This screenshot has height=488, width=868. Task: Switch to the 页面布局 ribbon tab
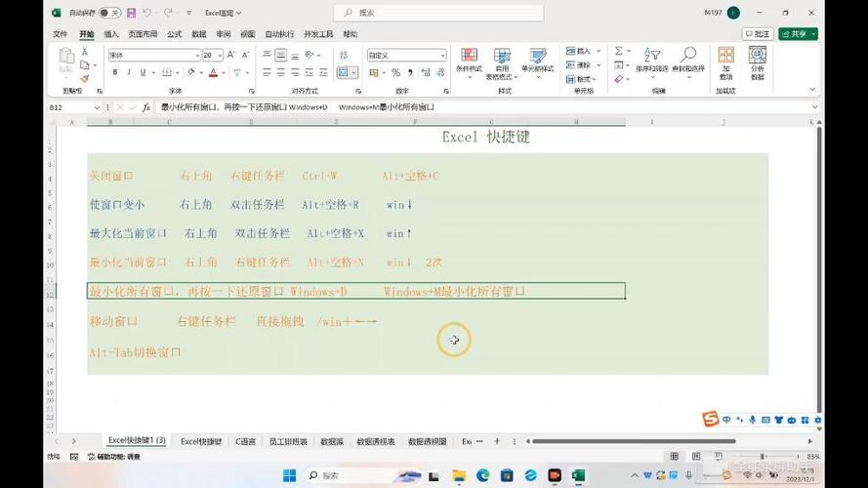(143, 34)
